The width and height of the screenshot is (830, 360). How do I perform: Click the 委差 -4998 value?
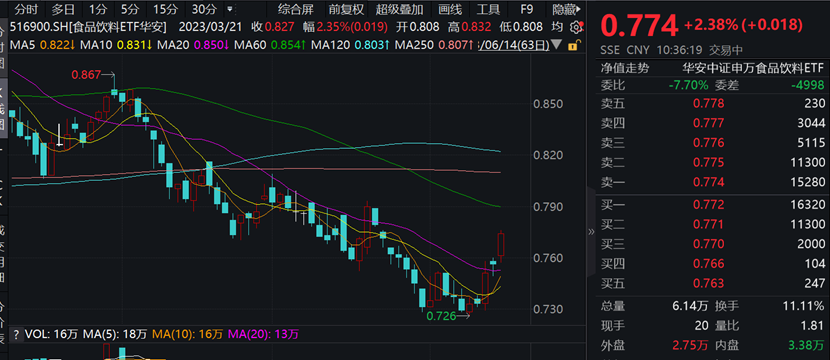807,85
